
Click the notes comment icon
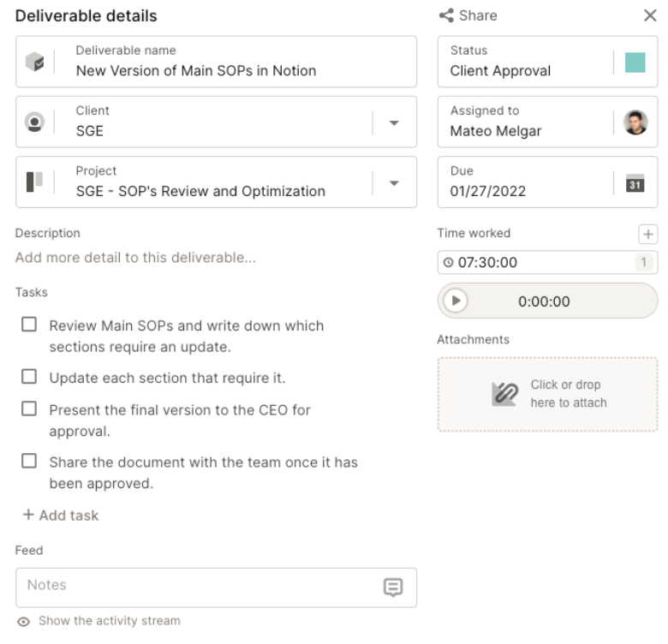(x=393, y=587)
